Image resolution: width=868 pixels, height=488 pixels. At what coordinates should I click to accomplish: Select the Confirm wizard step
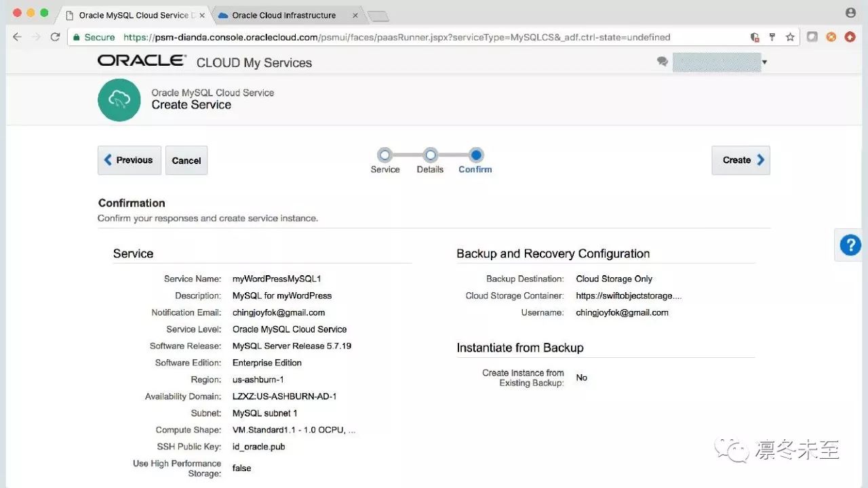pyautogui.click(x=475, y=161)
